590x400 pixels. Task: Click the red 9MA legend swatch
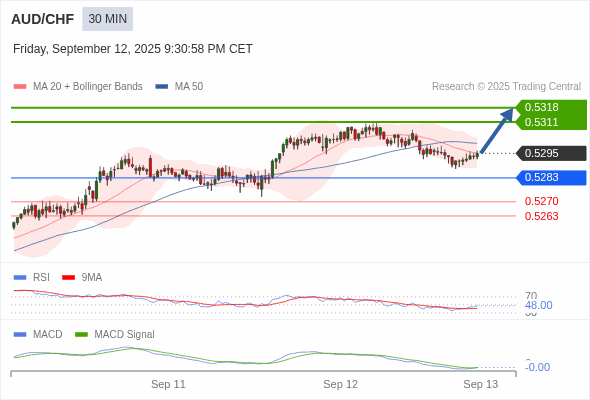coord(68,278)
